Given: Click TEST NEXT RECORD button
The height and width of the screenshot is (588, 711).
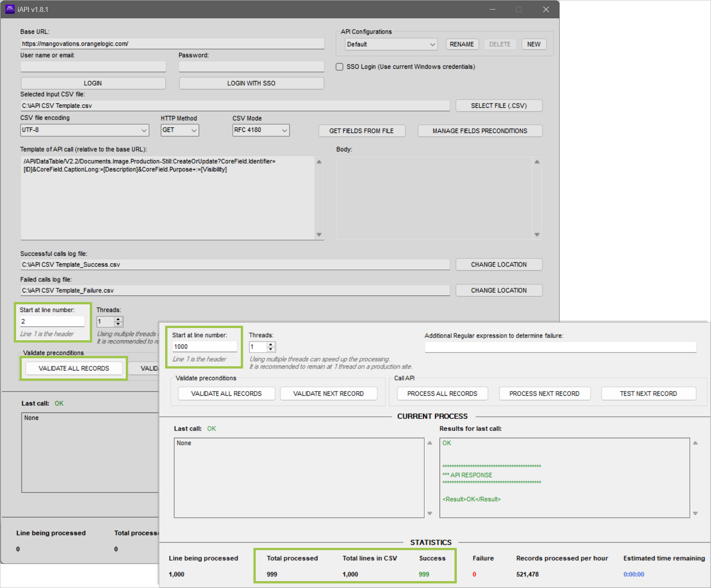Looking at the screenshot, I should [x=648, y=394].
